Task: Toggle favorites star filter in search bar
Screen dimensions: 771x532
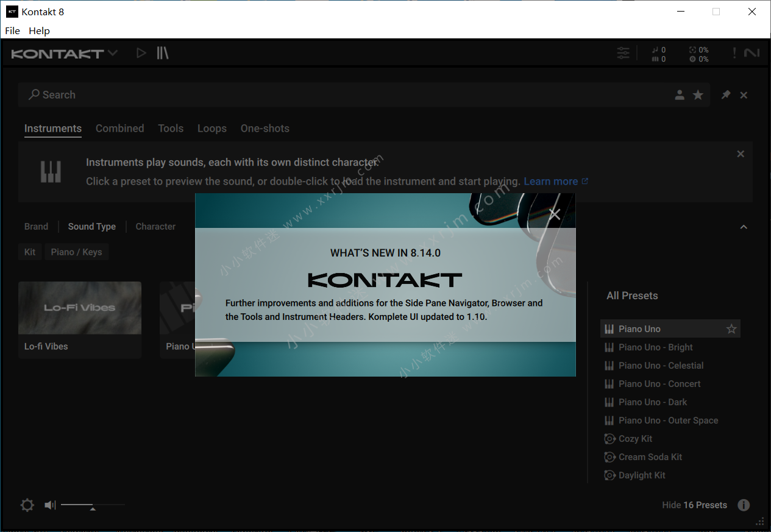Action: [698, 95]
